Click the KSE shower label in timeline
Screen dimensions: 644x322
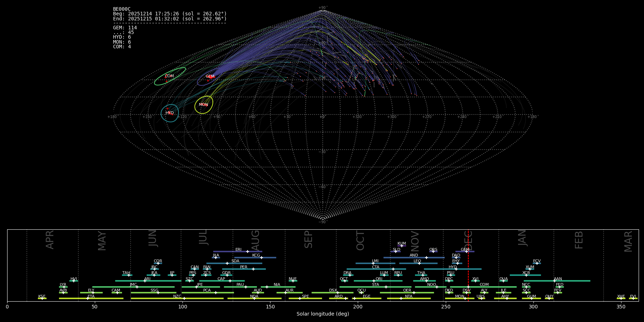(x=42, y=297)
